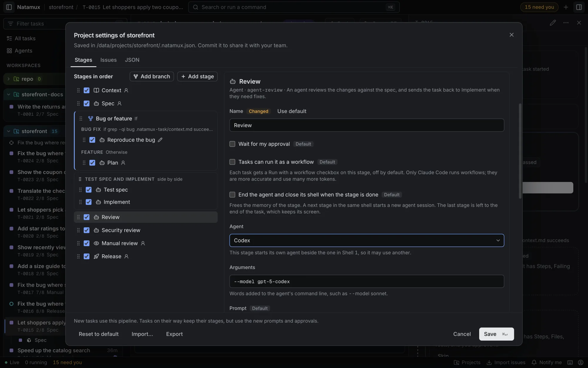Enable Tasks can run it as a workflow
This screenshot has height=368, width=588.
tap(232, 162)
